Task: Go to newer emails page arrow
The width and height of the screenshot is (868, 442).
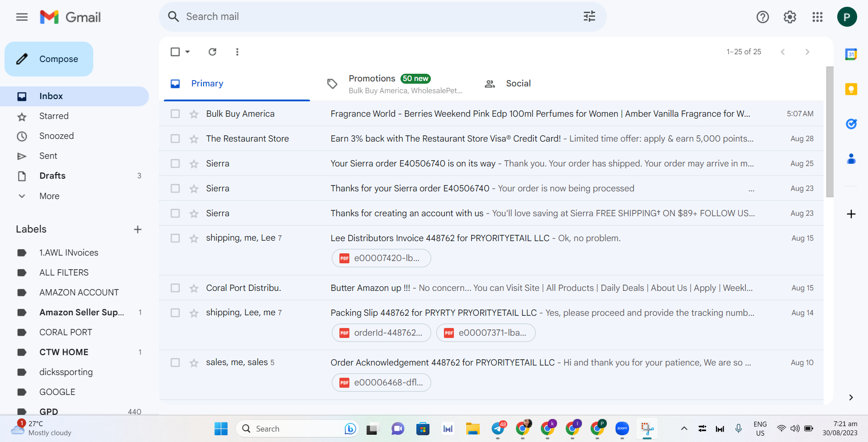Action: (x=782, y=52)
